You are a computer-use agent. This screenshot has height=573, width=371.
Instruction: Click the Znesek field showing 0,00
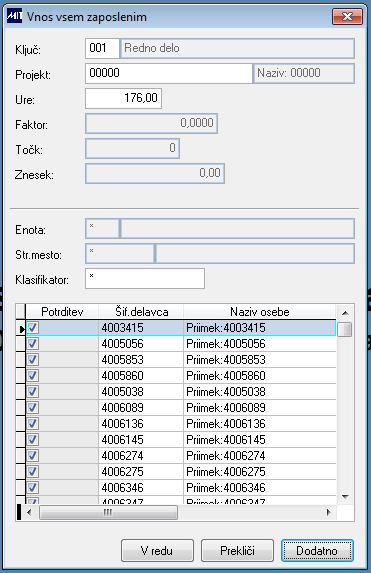point(155,173)
